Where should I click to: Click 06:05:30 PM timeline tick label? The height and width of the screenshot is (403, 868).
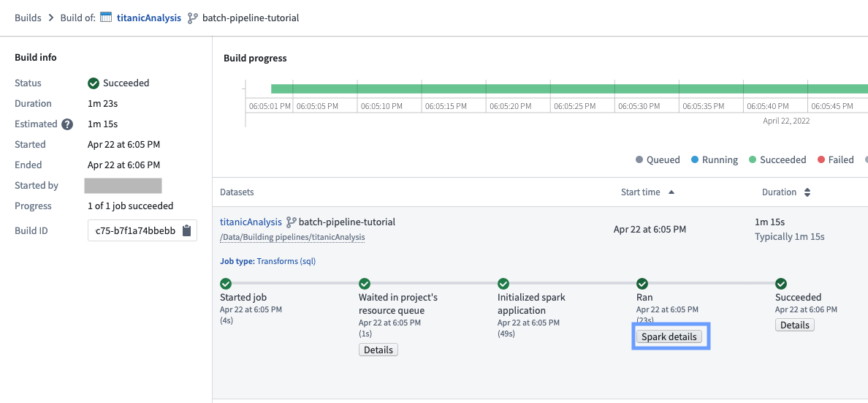pos(639,106)
